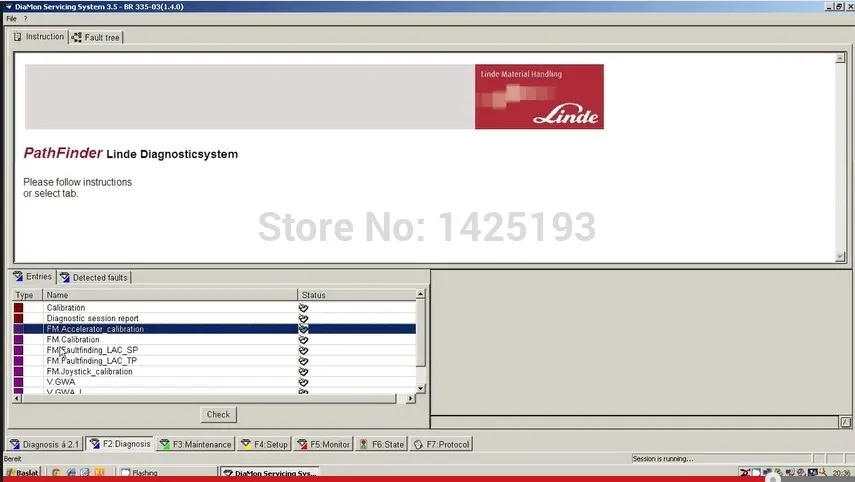Click red type square of Calibration row
This screenshot has height=482, width=855.
pyautogui.click(x=19, y=308)
